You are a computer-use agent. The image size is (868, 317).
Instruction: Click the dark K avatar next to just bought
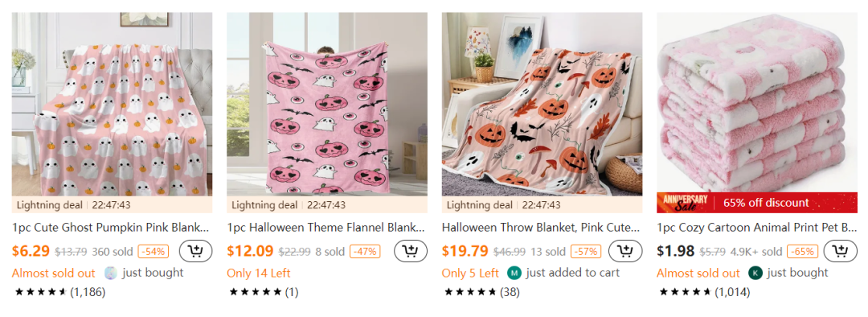(755, 273)
